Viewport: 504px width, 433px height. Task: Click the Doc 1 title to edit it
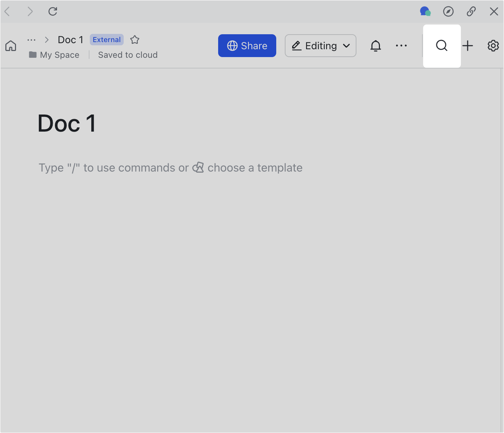point(66,123)
